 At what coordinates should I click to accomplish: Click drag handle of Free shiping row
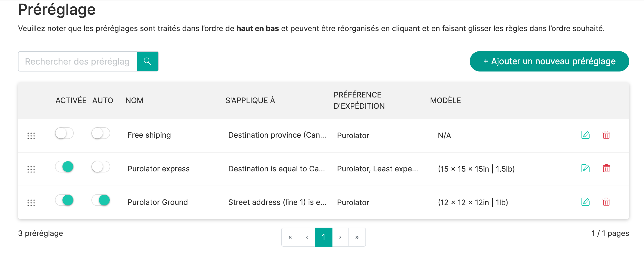[x=31, y=136]
